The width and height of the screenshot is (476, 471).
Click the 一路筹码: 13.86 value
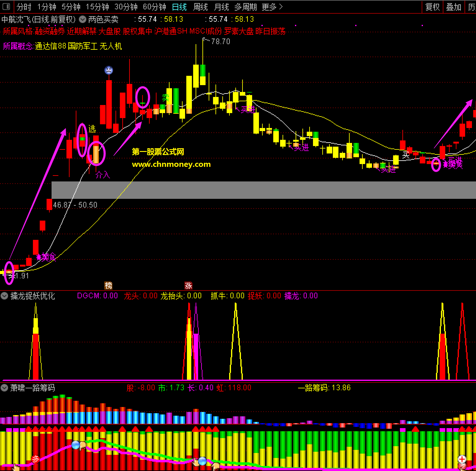(x=324, y=388)
